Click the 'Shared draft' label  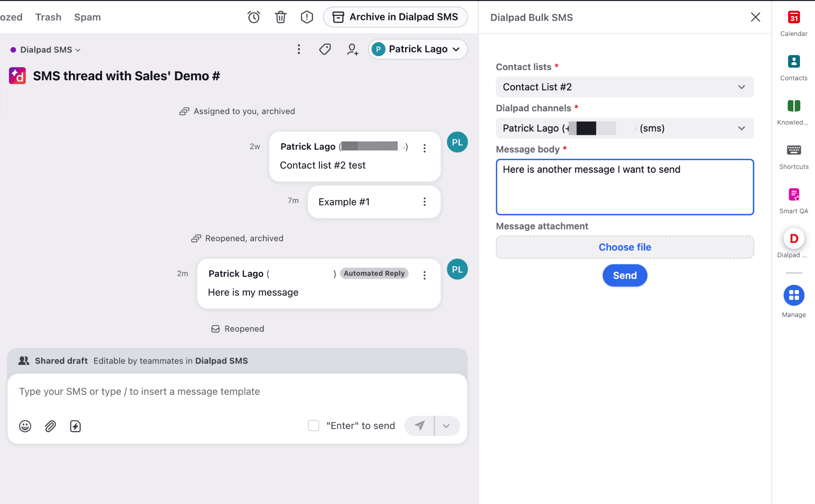pos(61,361)
